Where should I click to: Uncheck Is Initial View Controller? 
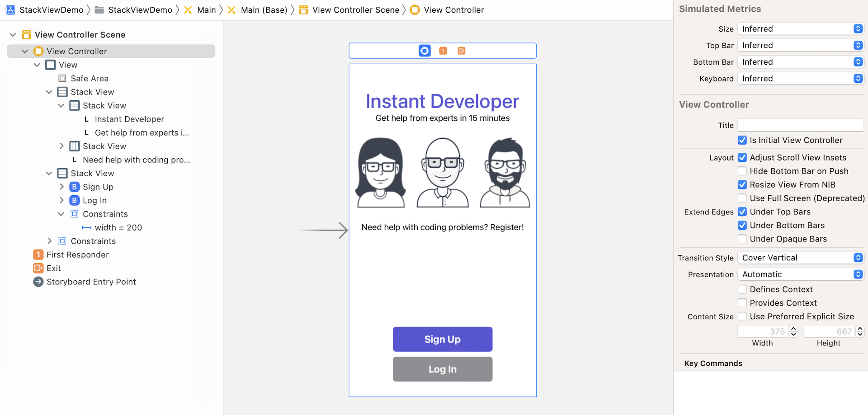pos(742,140)
